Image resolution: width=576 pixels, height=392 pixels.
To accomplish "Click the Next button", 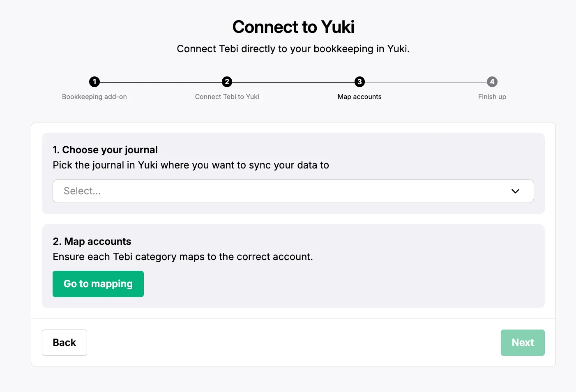I will tap(523, 343).
